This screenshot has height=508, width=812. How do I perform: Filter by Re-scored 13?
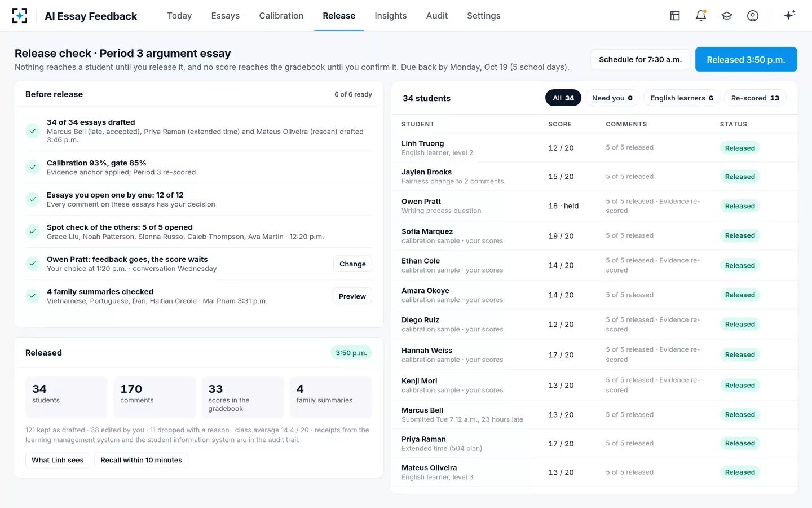(755, 98)
